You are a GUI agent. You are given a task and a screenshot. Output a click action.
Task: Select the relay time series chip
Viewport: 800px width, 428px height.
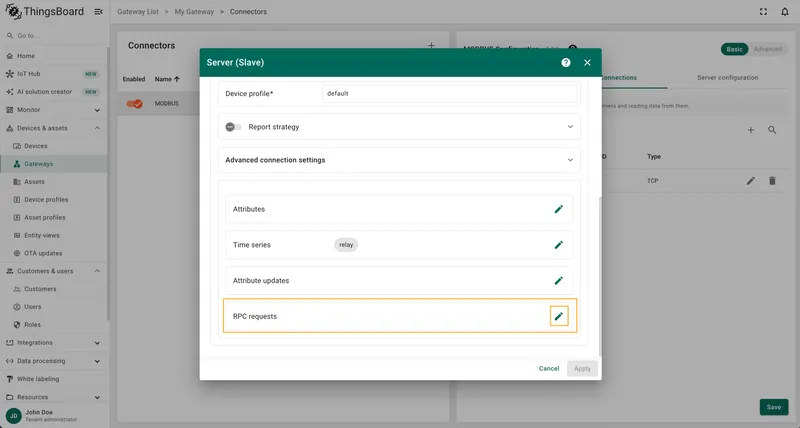pos(346,245)
